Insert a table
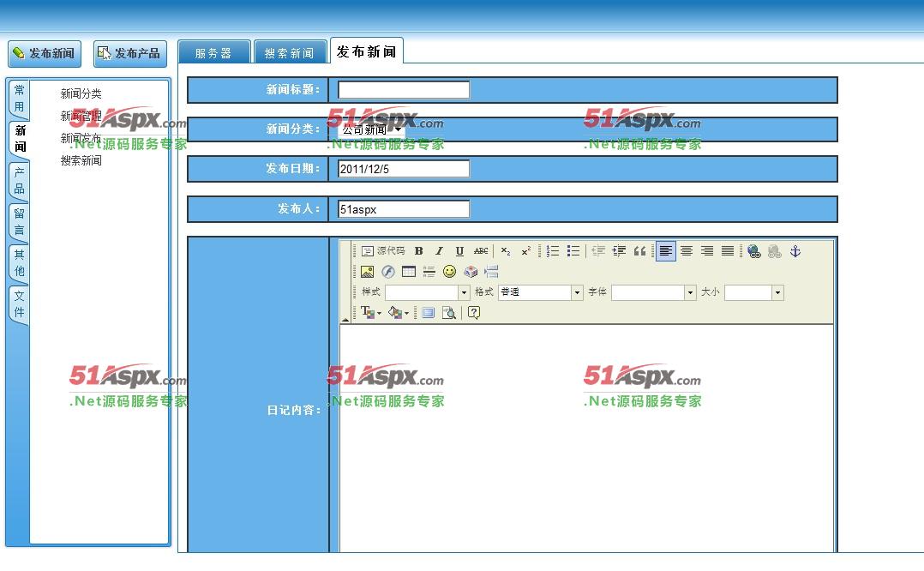Image resolution: width=924 pixels, height=571 pixels. [408, 272]
